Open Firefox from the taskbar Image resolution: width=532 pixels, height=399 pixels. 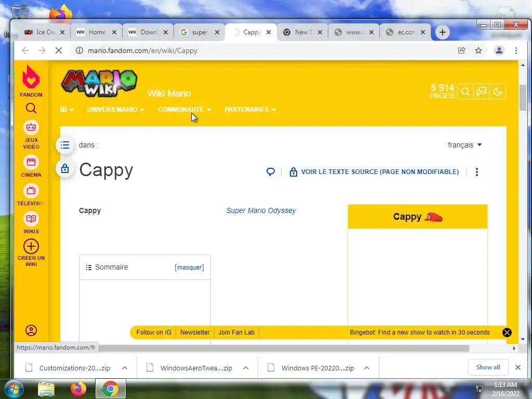coord(78,389)
